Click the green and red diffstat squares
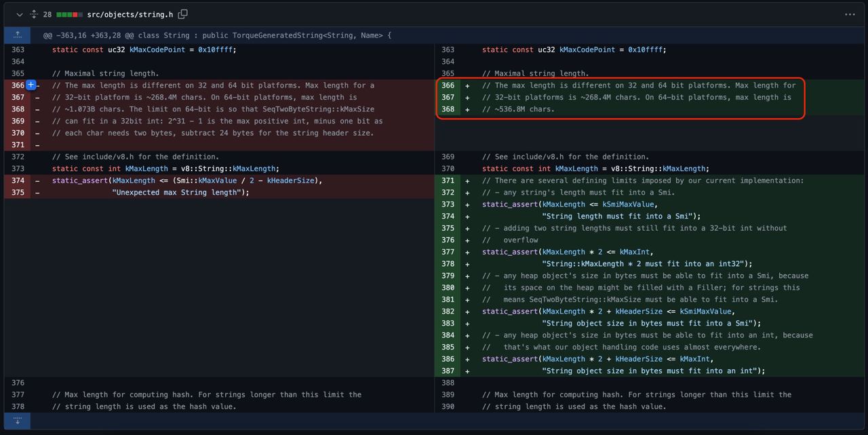This screenshot has width=868, height=435. tap(69, 14)
